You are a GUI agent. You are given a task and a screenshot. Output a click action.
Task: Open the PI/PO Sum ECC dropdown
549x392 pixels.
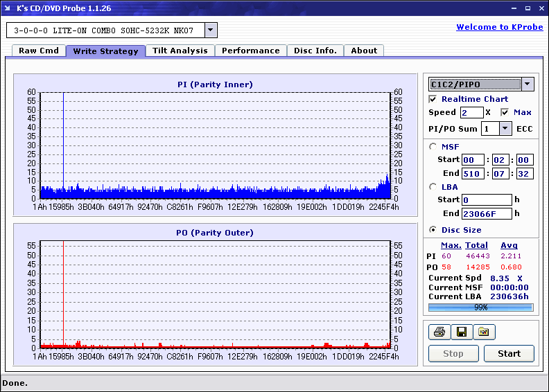(x=505, y=129)
